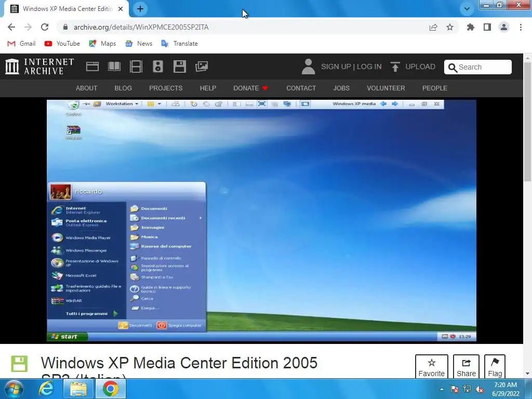Open the tab search dropdown arrow
Viewport: 532px width, 399px height.
click(x=467, y=9)
